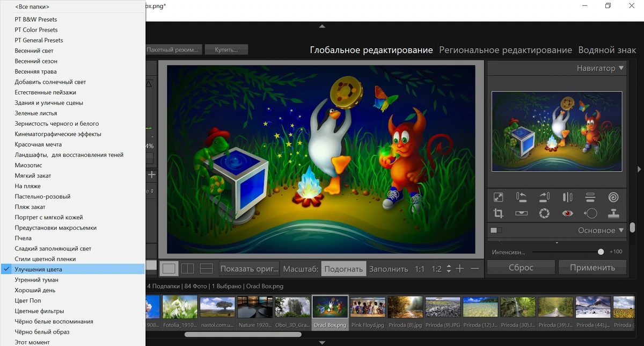Viewport: 644px width, 346px height.
Task: Select the clone stamp tool
Action: click(x=613, y=213)
